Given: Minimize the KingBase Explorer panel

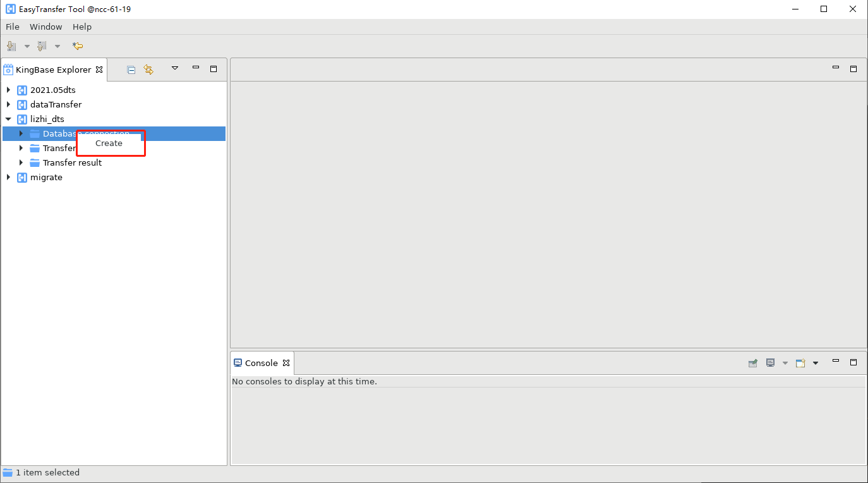Looking at the screenshot, I should 196,67.
